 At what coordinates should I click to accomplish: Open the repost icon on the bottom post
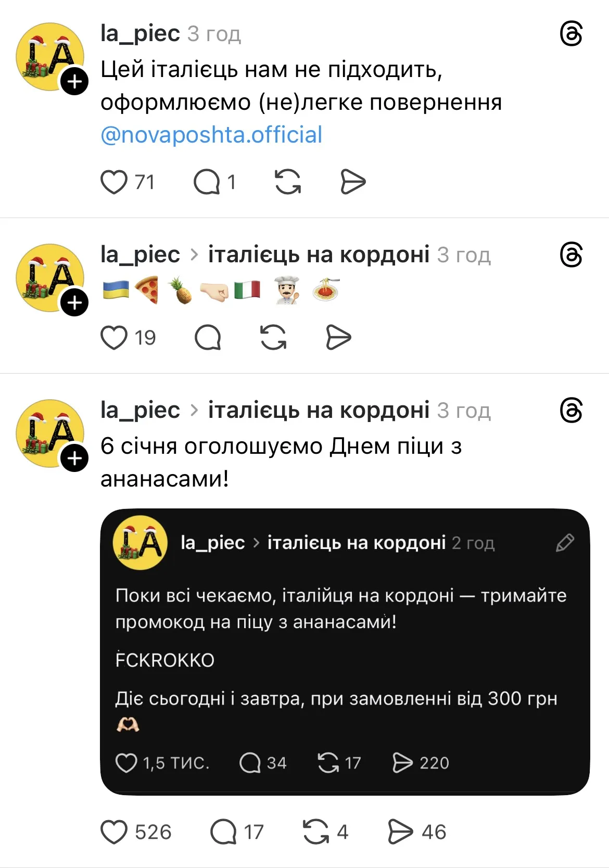(316, 832)
